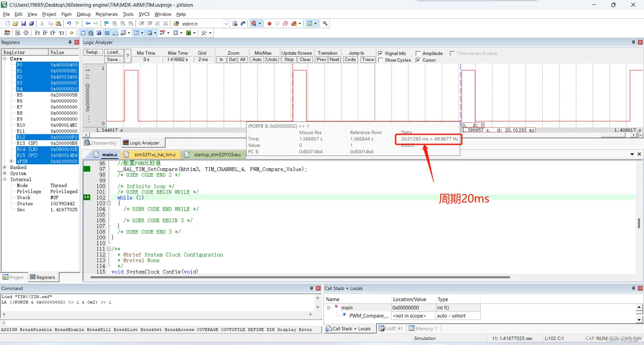The image size is (644, 345).
Task: Open the Toolbox hammer and wrench icon
Action: (203, 33)
